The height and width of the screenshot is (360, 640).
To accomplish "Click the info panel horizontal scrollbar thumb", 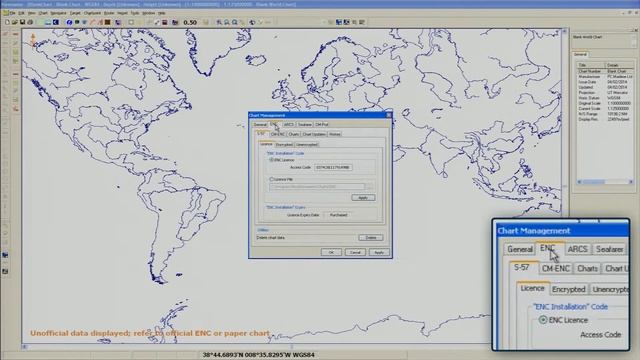I will [x=593, y=182].
